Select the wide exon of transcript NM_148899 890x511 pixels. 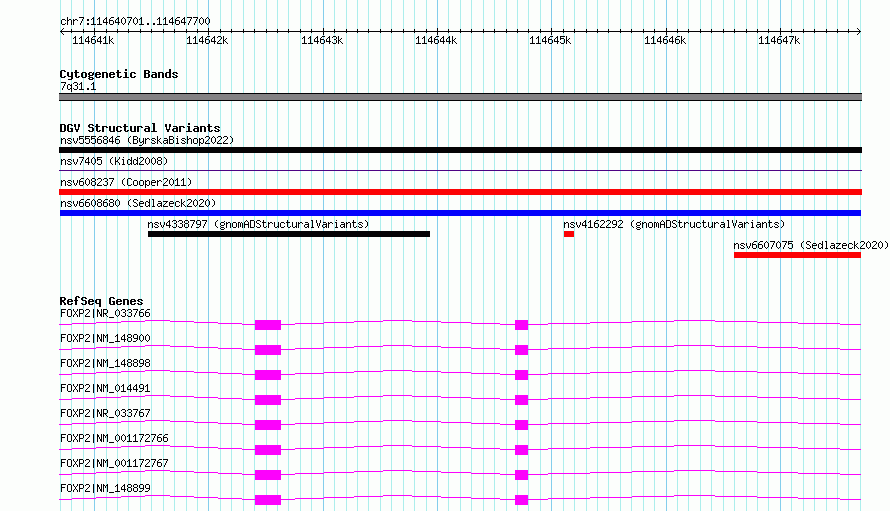268,500
